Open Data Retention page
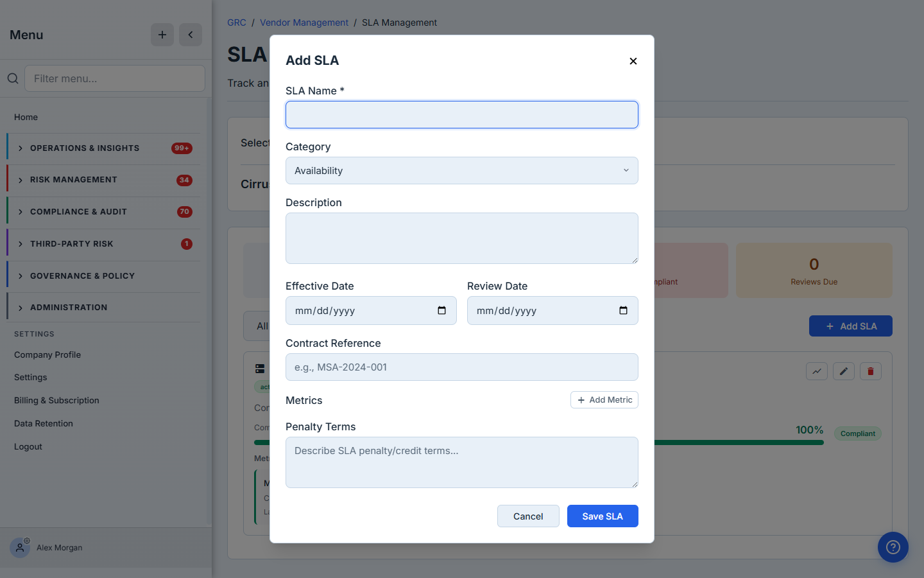 44,423
